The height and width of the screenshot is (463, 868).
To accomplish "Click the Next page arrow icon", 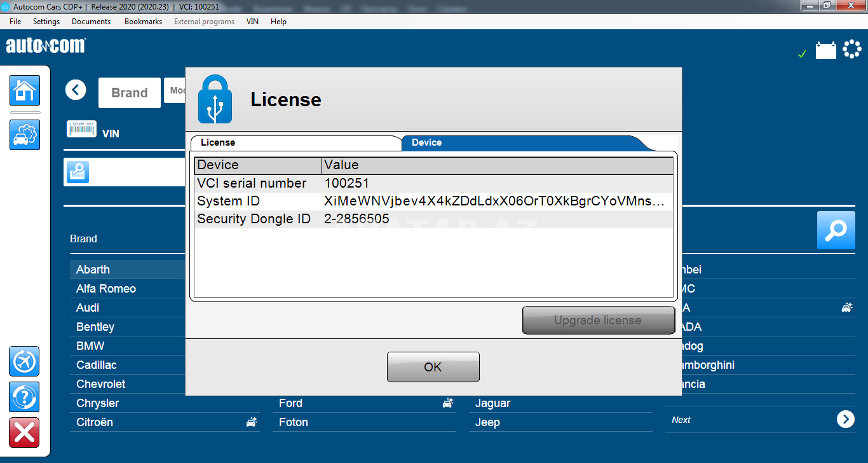I will pos(846,419).
